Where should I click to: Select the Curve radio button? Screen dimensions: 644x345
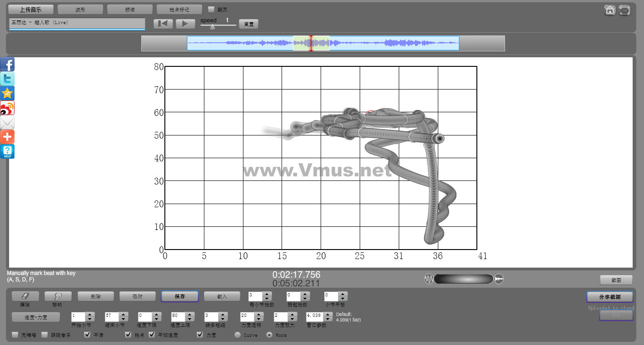[x=238, y=335]
